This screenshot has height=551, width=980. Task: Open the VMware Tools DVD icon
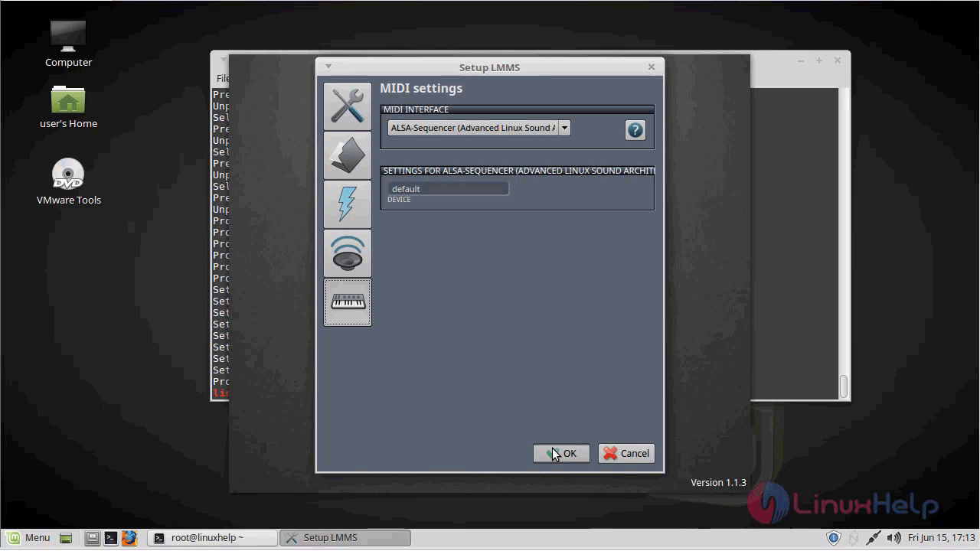[x=68, y=182]
